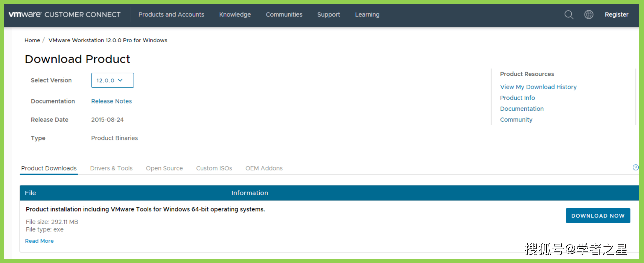Open the Learning menu
This screenshot has height=263, width=644.
pyautogui.click(x=367, y=14)
